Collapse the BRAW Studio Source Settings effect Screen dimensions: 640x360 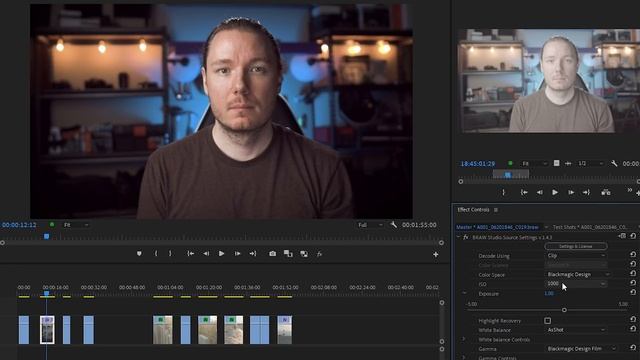coord(458,237)
